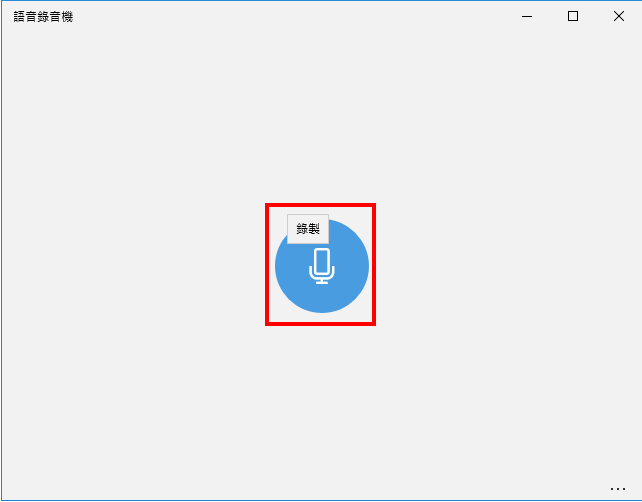Minimize the 語音錄音機 window
This screenshot has width=642, height=502.
tap(527, 16)
